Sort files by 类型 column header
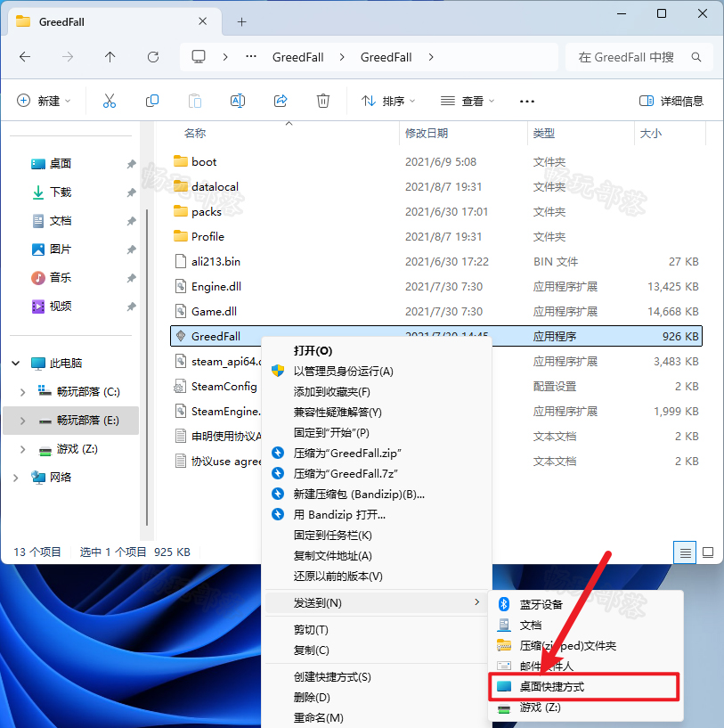The height and width of the screenshot is (728, 724). coord(544,134)
